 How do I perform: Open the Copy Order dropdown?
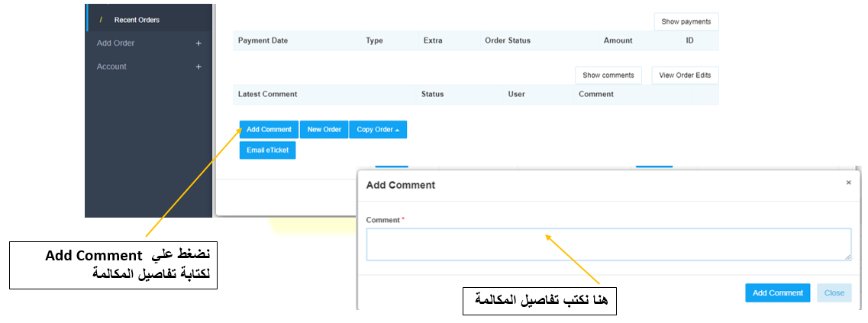tap(378, 130)
